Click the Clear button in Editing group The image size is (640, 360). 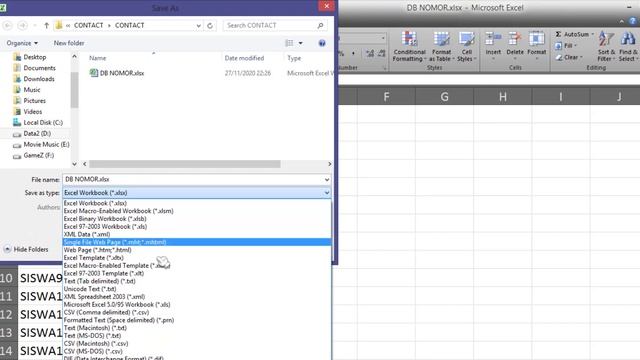[568, 57]
